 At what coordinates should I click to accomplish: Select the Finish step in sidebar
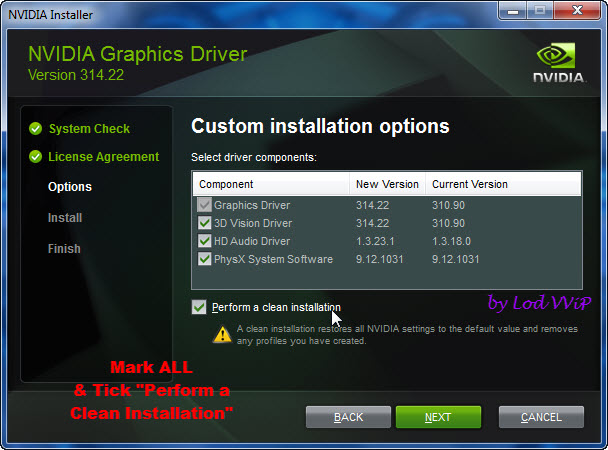pyautogui.click(x=64, y=248)
